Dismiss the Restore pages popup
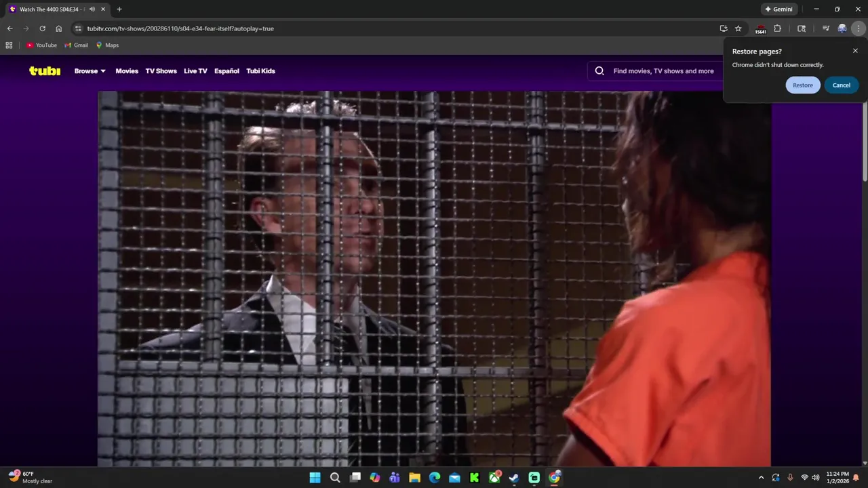The image size is (868, 488). (855, 51)
